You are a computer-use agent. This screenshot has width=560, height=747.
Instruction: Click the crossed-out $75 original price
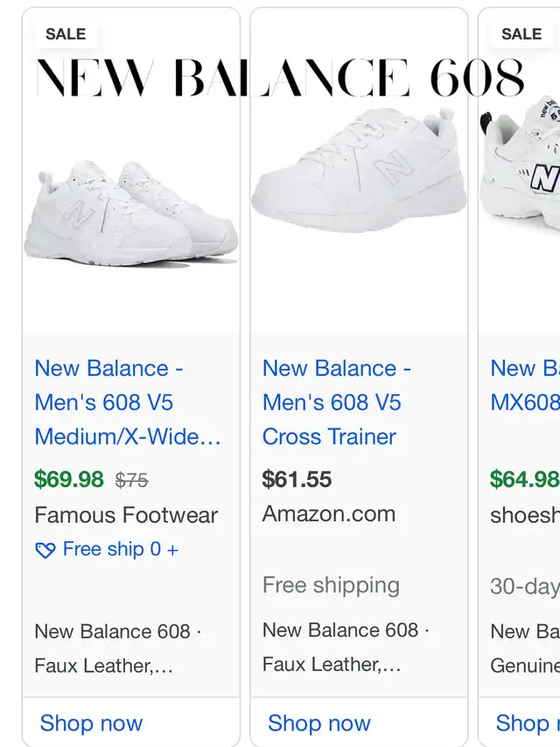pos(132,480)
